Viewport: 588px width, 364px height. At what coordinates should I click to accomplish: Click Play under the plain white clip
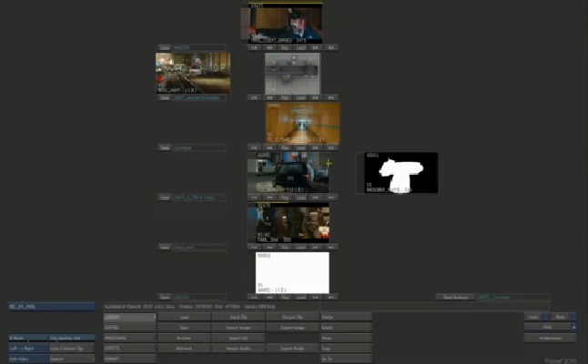tap(285, 297)
